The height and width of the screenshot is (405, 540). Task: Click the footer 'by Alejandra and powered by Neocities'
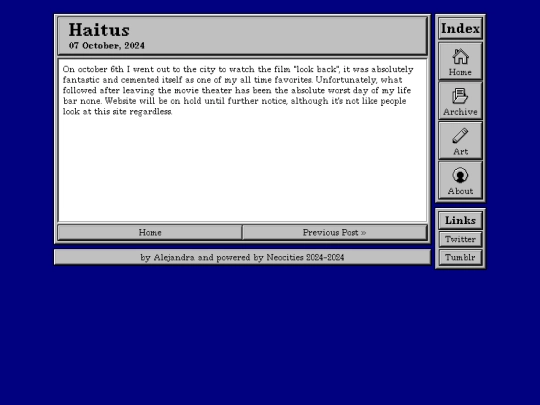coord(242,257)
